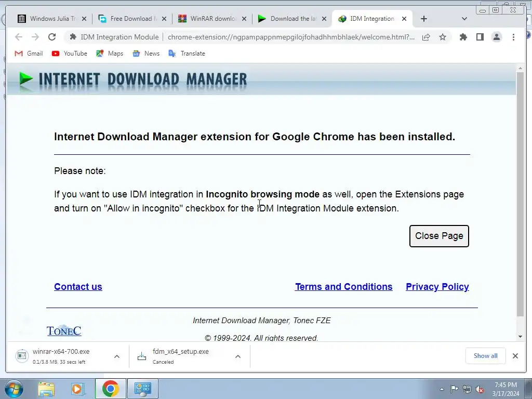This screenshot has width=532, height=399.
Task: Open the Chrome three-dot menu
Action: coord(513,37)
